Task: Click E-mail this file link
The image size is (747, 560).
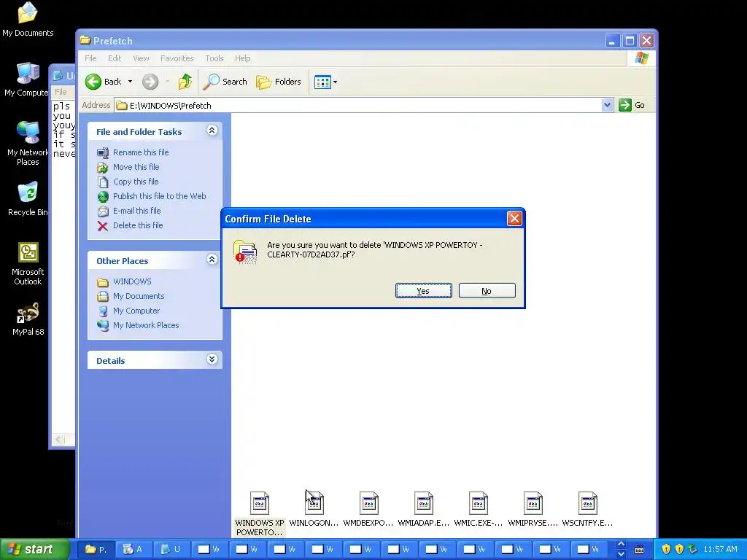Action: coord(136,211)
